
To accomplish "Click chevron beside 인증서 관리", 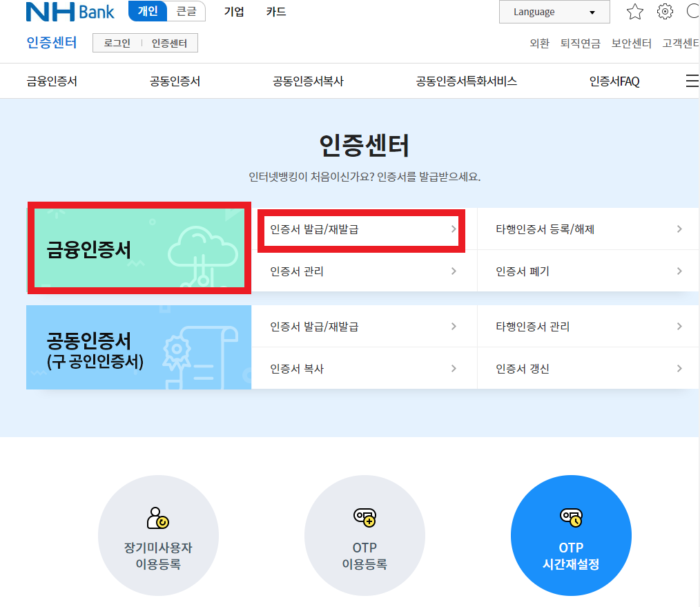I will pos(454,271).
